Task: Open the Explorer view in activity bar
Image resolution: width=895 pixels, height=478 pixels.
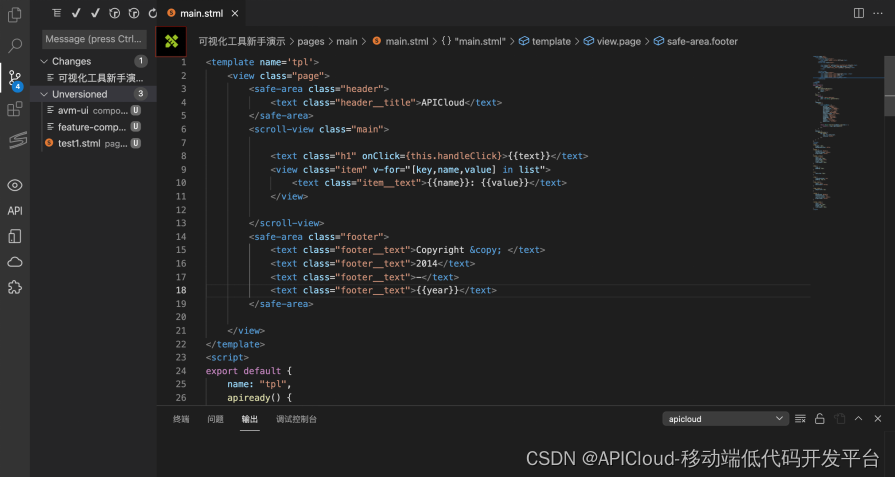Action: click(15, 15)
